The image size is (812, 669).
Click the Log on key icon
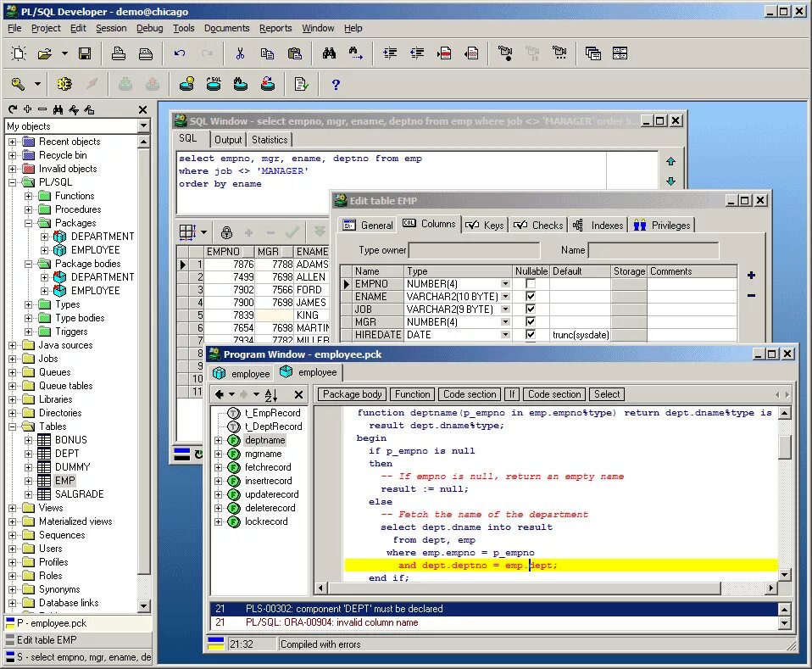[18, 84]
